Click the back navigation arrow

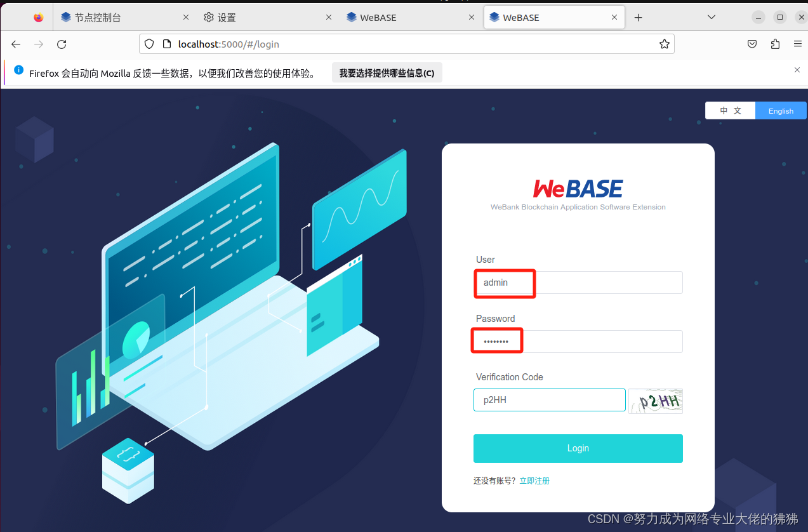coord(15,44)
